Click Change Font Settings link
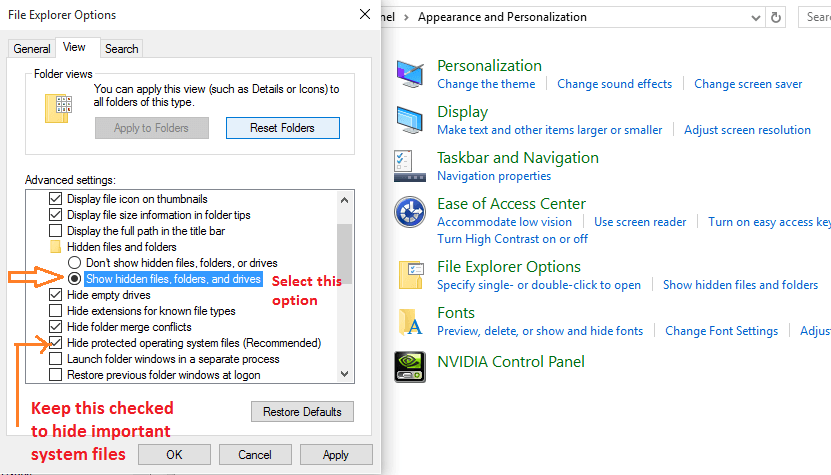831x475 pixels. (x=721, y=331)
